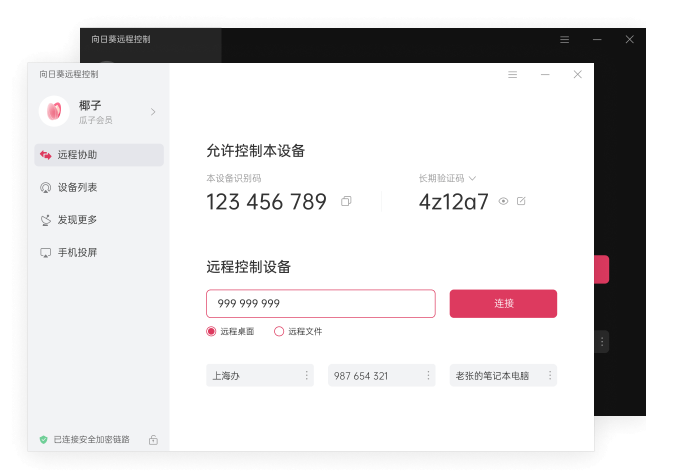Screen dimensions: 674x474
Task: Go to 手机投屏 in sidebar
Action: (98, 252)
